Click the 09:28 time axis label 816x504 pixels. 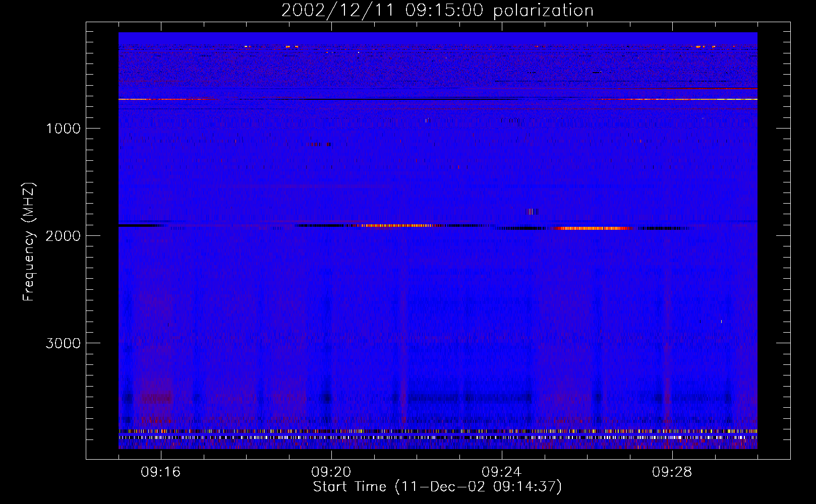(x=672, y=472)
